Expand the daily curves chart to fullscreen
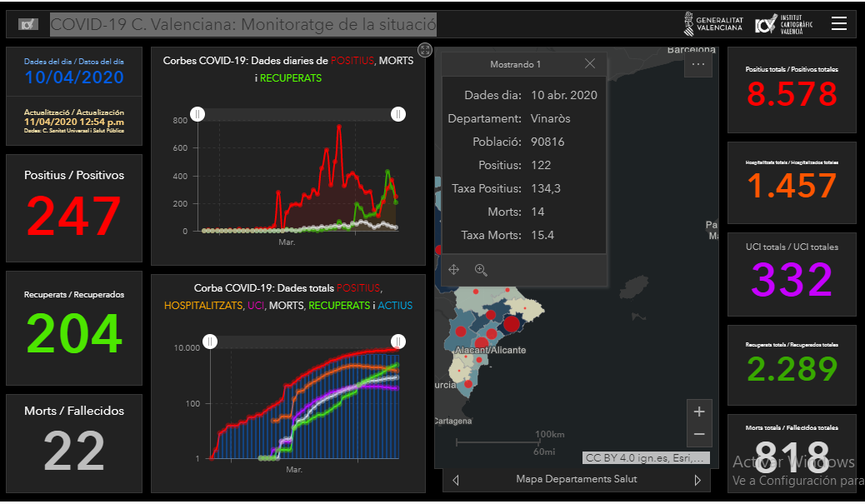This screenshot has width=865, height=504. [x=425, y=50]
